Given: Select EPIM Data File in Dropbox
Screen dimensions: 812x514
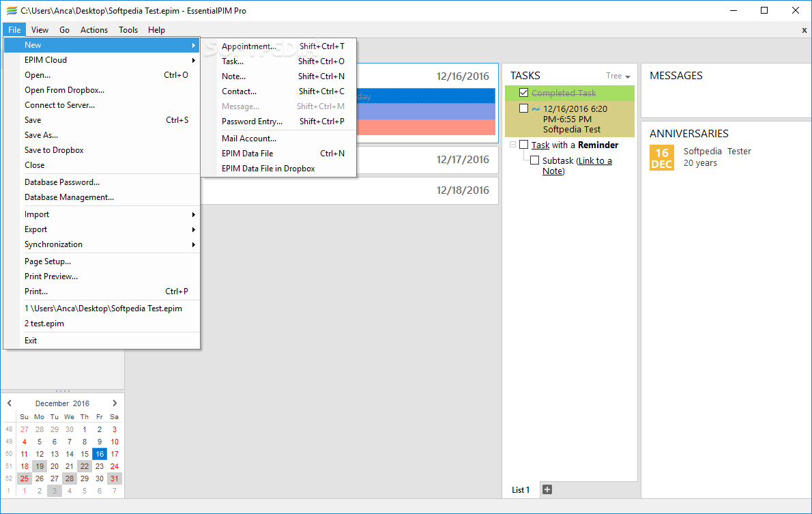Looking at the screenshot, I should pyautogui.click(x=279, y=169).
